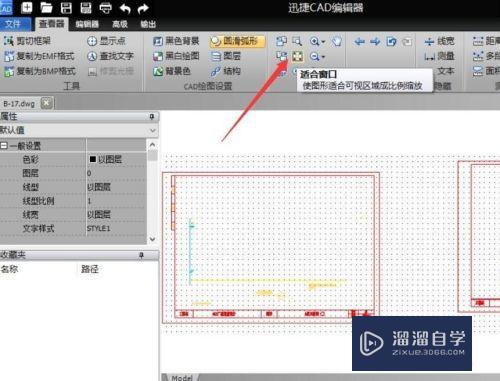Collapse the 一般设置 group

pyautogui.click(x=4, y=146)
